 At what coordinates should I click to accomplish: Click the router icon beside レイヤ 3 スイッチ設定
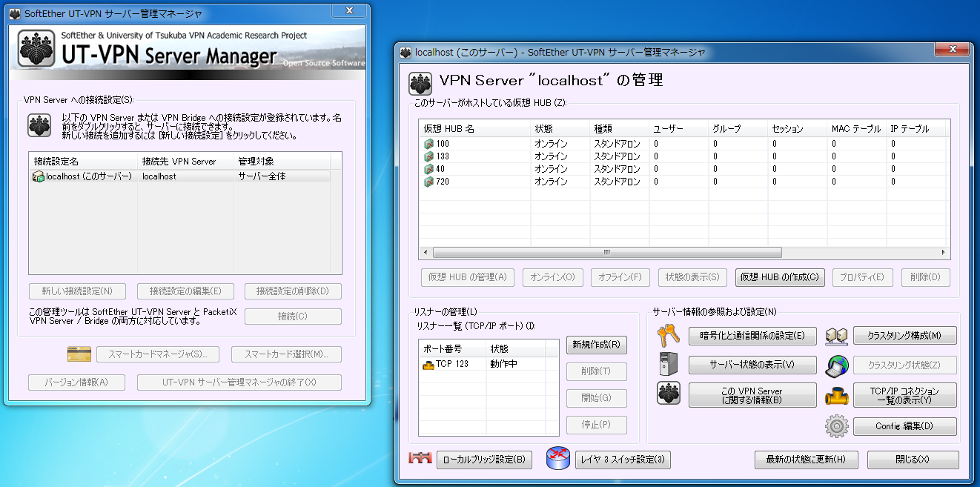(x=557, y=459)
